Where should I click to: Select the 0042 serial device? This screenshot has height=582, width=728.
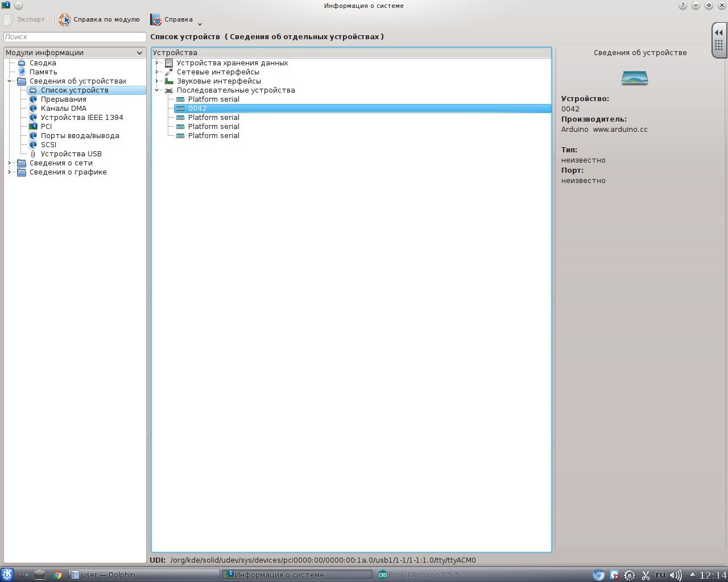(x=363, y=109)
